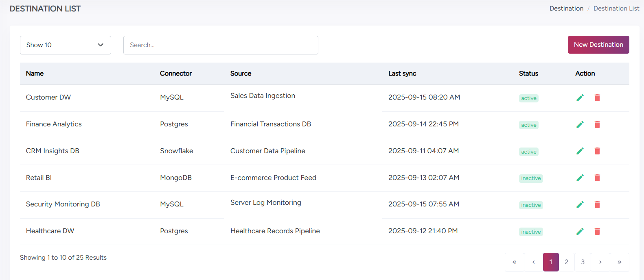Jump to last page of results
Image resolution: width=644 pixels, height=280 pixels.
(x=619, y=262)
